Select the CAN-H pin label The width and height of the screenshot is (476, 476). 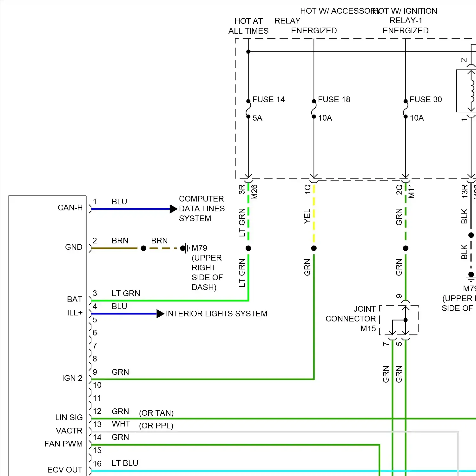[x=70, y=208]
